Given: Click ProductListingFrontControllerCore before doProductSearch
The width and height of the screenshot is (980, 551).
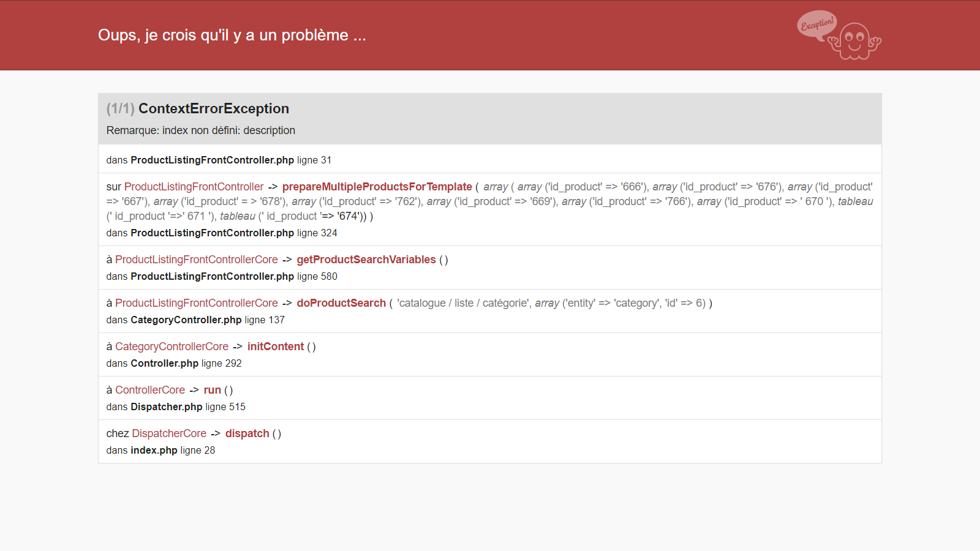Looking at the screenshot, I should point(197,303).
